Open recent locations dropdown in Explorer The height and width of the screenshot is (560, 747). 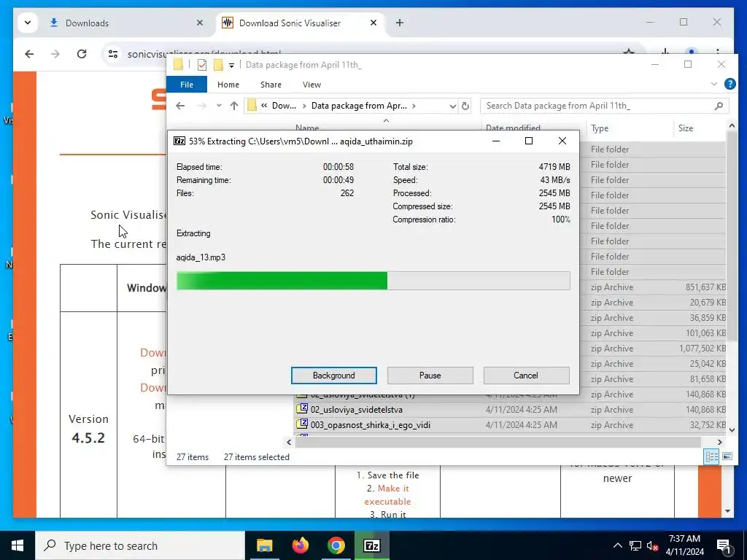(219, 106)
